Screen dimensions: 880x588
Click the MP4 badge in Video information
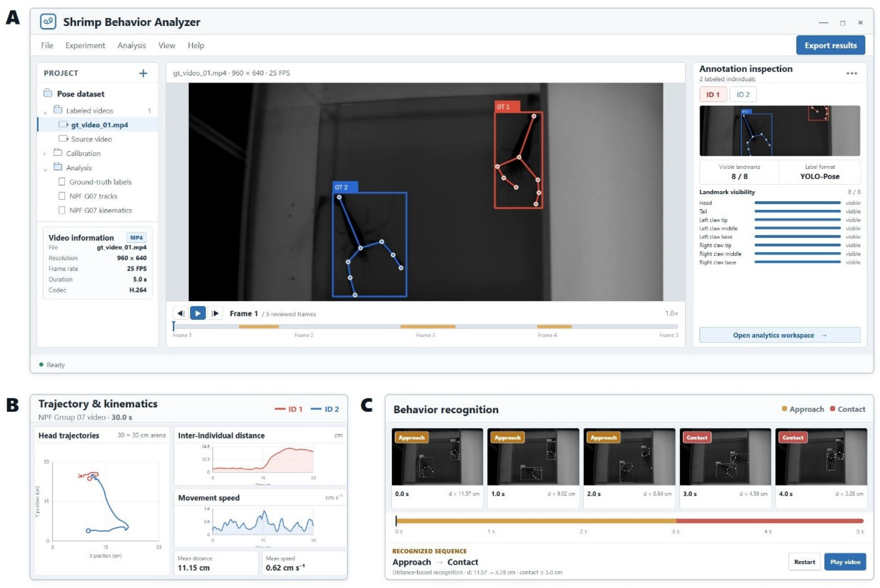(137, 237)
